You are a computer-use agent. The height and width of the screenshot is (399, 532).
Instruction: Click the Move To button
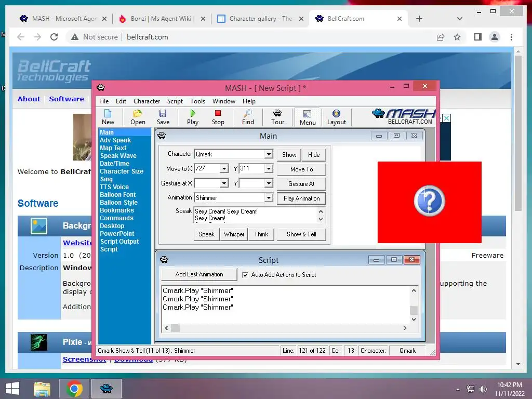click(x=302, y=169)
